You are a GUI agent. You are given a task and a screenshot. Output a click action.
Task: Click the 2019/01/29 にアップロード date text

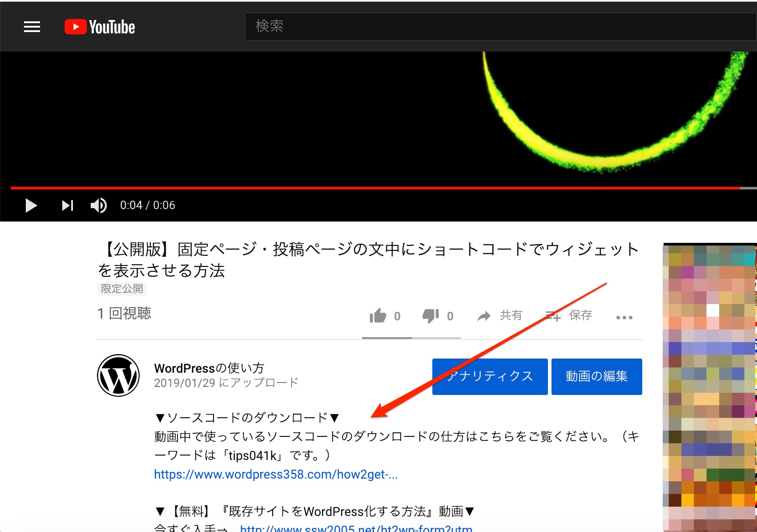pos(226,383)
